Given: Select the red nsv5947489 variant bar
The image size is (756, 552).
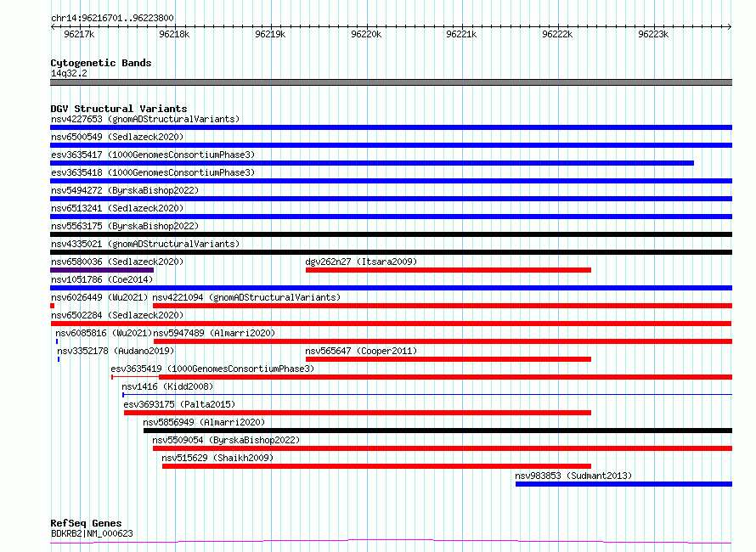Looking at the screenshot, I should coord(443,341).
